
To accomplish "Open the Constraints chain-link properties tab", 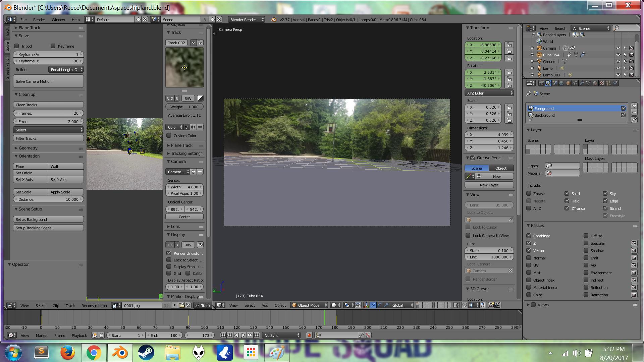I will [575, 83].
